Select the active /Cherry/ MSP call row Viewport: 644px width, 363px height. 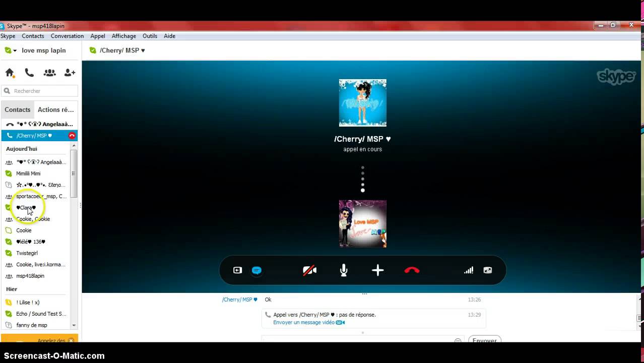point(39,136)
